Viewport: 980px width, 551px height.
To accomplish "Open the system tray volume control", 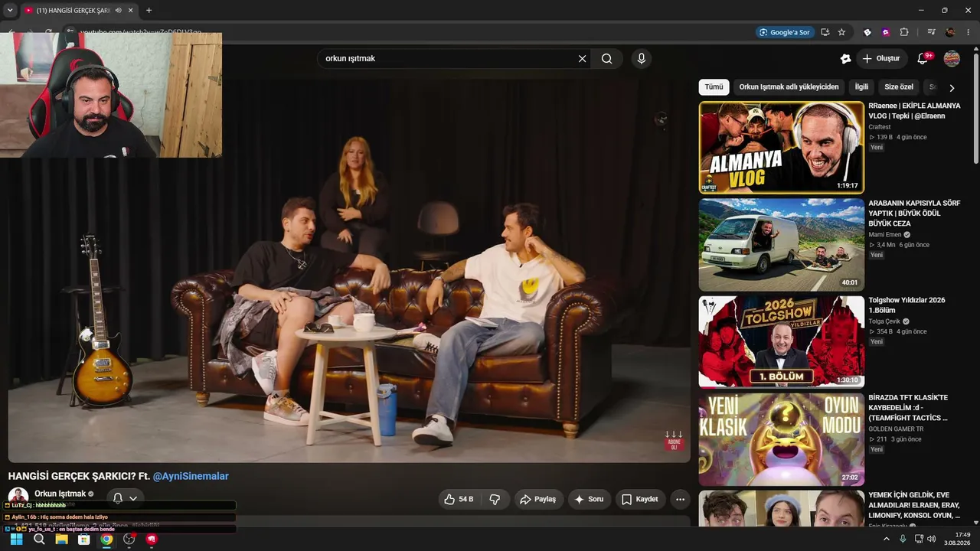I will 932,540.
